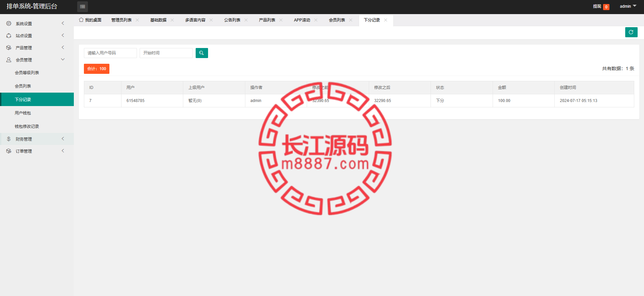Click the 产品管理 cube icon
The image size is (644, 296).
pos(9,48)
